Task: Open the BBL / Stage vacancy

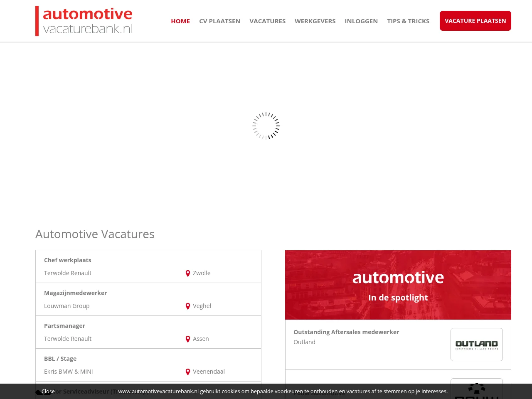Action: coord(60,359)
